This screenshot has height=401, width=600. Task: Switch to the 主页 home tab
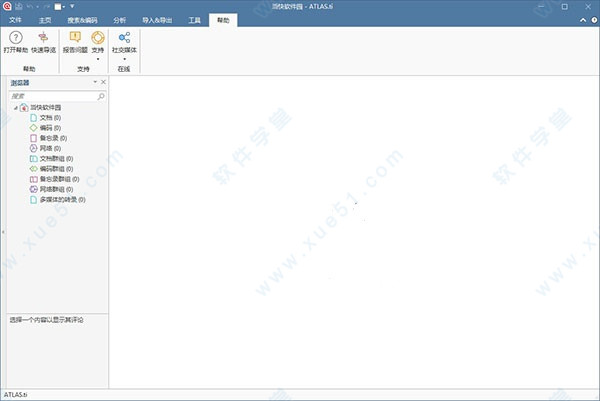[x=46, y=19]
